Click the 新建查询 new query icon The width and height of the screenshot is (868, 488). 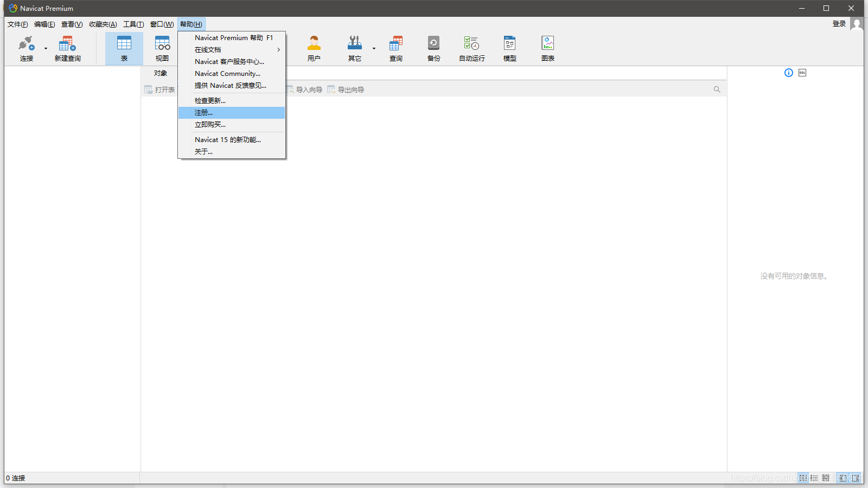(67, 43)
